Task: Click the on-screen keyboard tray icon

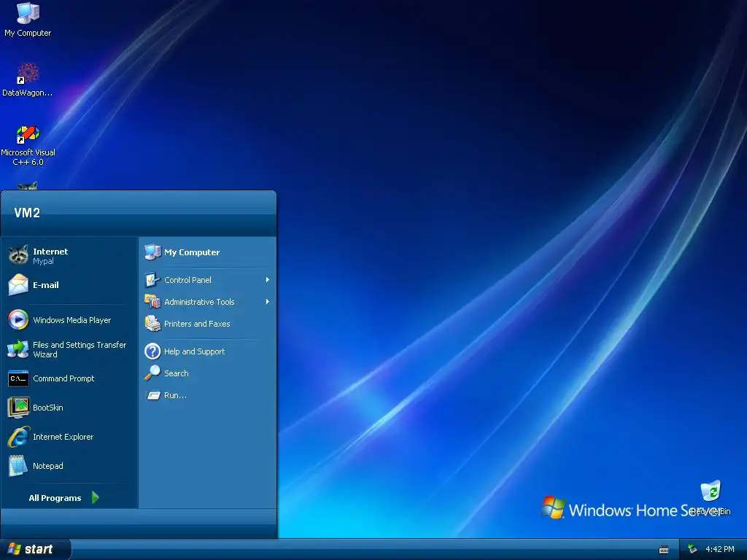Action: pos(664,550)
